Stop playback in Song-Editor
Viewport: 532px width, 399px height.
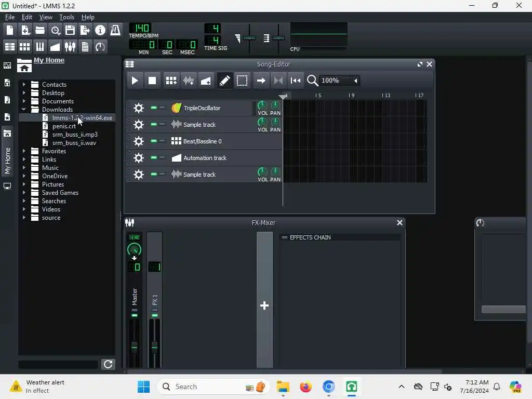[x=152, y=81]
